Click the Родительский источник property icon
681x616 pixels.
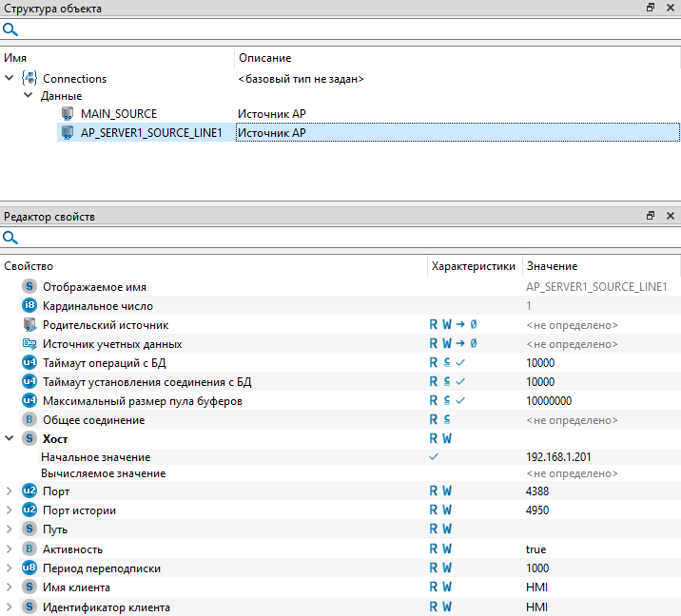tap(29, 325)
